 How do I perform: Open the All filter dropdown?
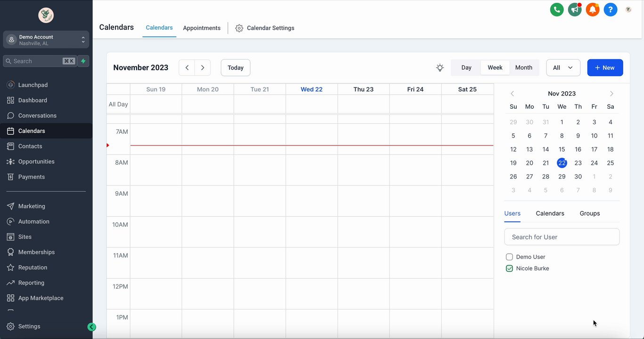[563, 68]
